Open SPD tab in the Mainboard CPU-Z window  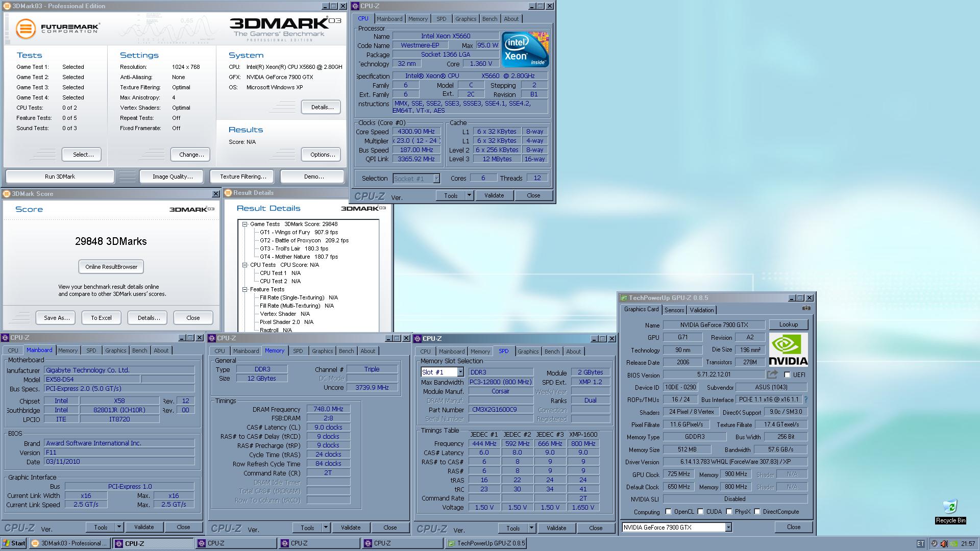[x=91, y=350]
